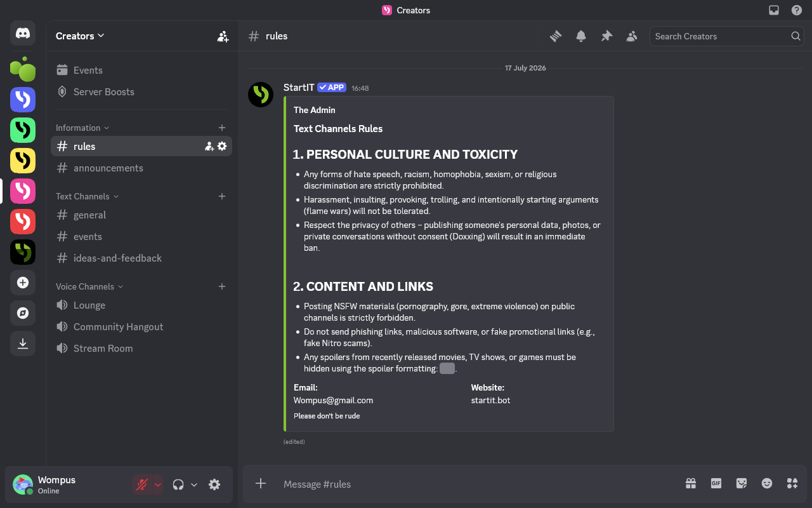Select the green bubbles server icon
This screenshot has height=508, width=812.
pos(23,69)
